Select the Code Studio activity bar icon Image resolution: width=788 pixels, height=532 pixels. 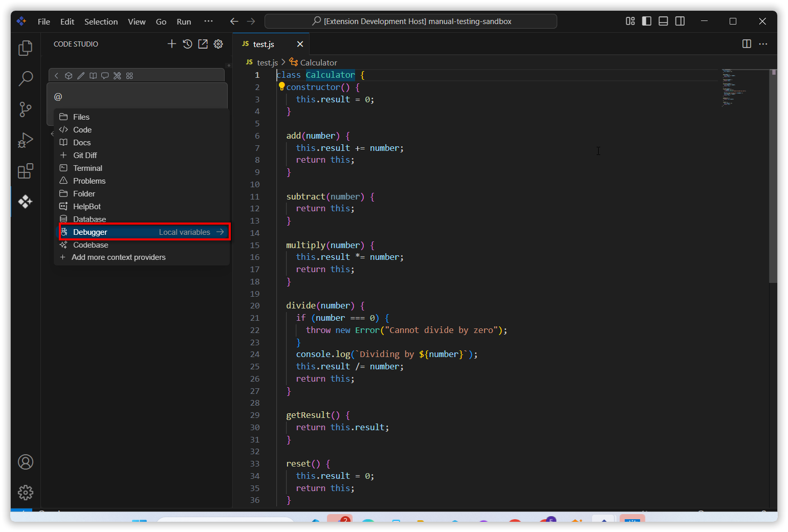[26, 202]
